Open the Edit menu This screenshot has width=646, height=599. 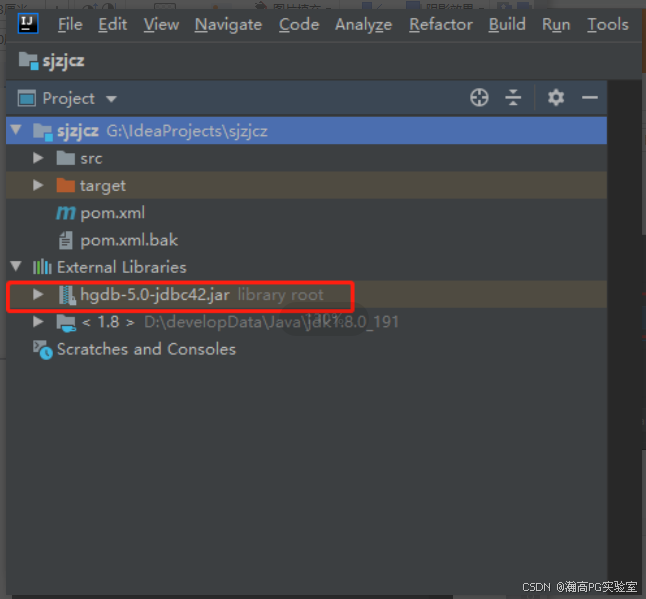(112, 24)
